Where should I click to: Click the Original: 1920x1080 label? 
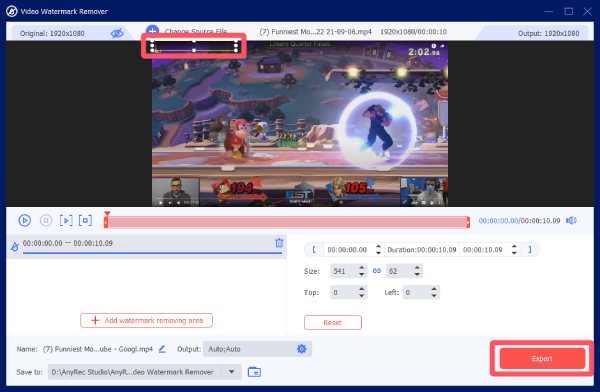point(52,33)
